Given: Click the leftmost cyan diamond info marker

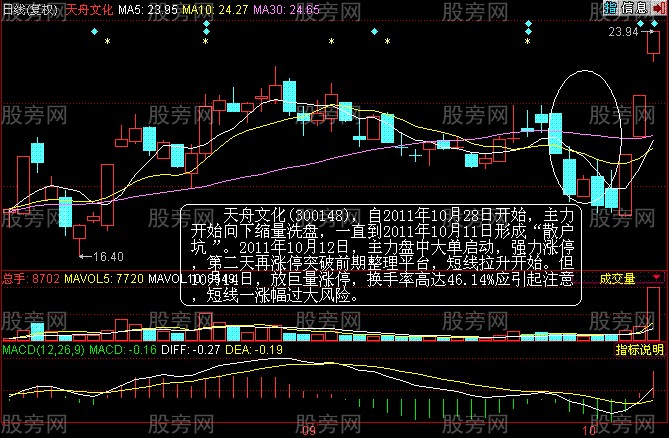Looking at the screenshot, I should tap(94, 32).
